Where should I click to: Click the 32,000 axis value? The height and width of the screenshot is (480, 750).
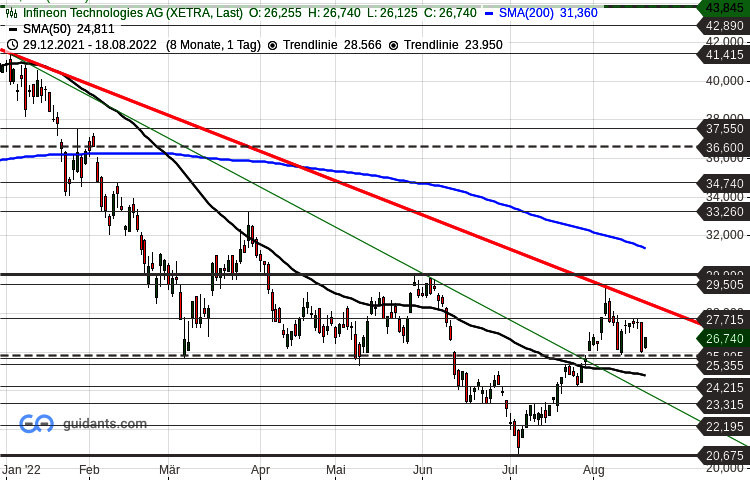pyautogui.click(x=724, y=235)
